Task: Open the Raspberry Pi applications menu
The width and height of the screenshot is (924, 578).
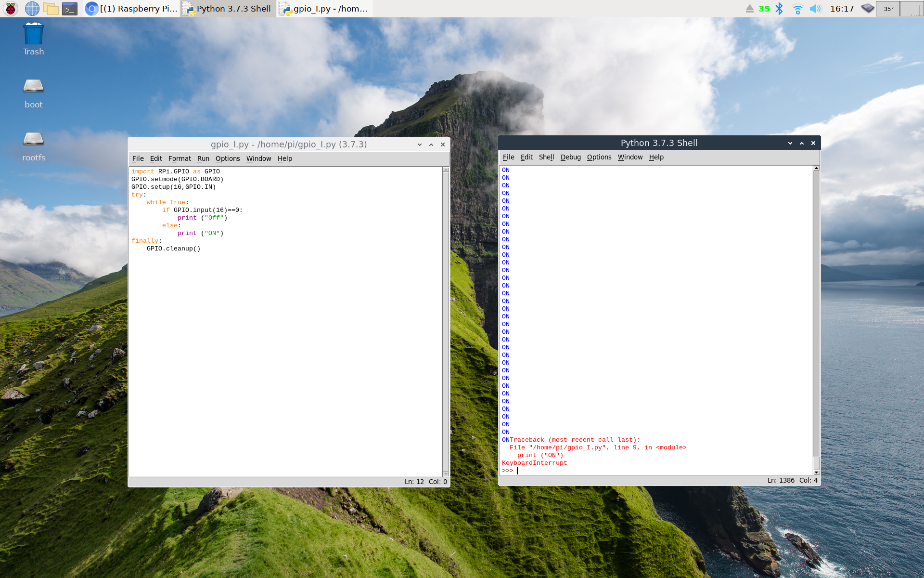Action: [x=10, y=9]
